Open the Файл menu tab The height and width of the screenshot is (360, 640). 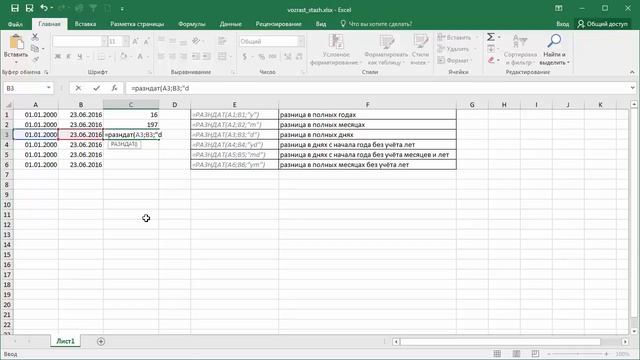15,24
